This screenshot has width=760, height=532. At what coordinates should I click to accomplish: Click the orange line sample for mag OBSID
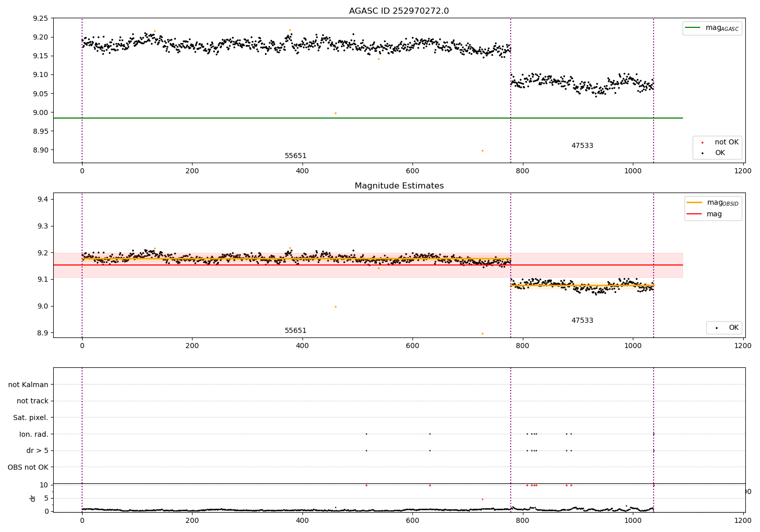click(694, 203)
